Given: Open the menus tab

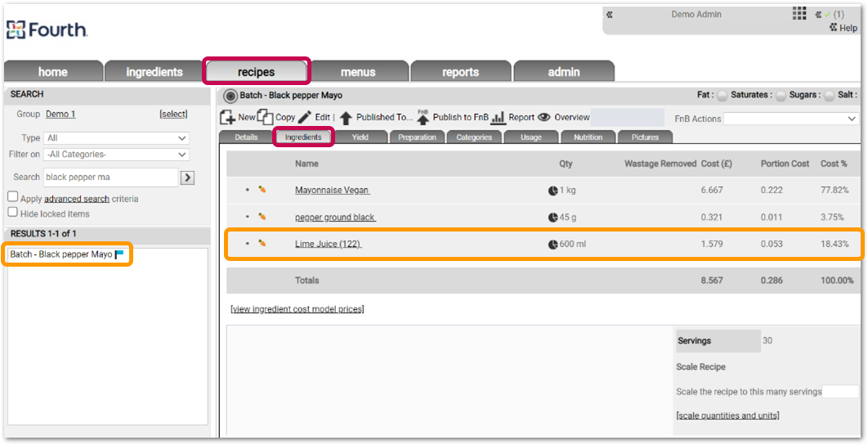Looking at the screenshot, I should pos(358,71).
